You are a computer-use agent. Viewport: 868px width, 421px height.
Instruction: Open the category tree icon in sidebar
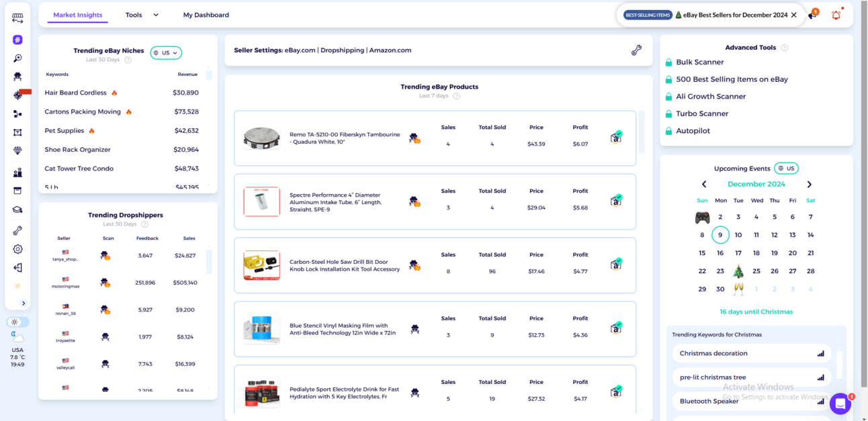(x=17, y=114)
